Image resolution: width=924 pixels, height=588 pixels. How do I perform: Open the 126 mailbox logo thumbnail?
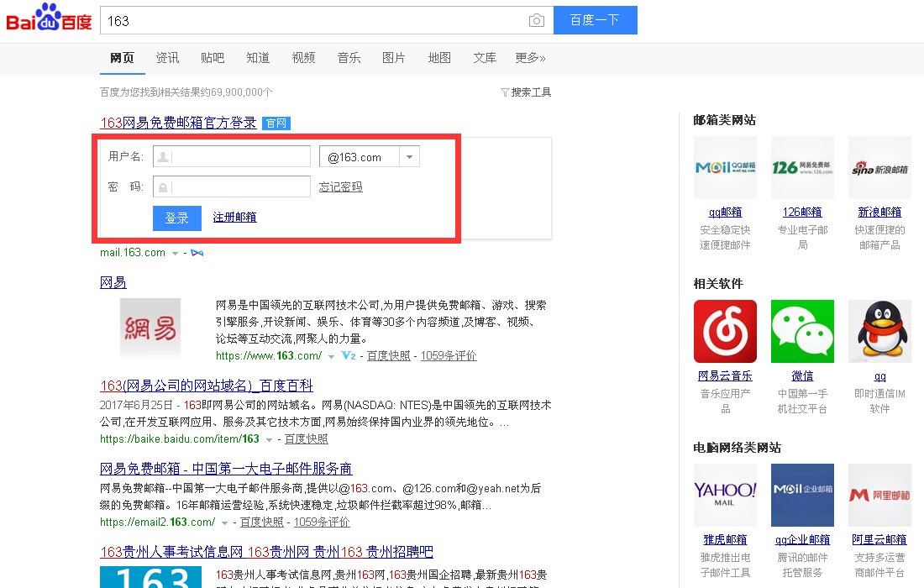click(802, 167)
